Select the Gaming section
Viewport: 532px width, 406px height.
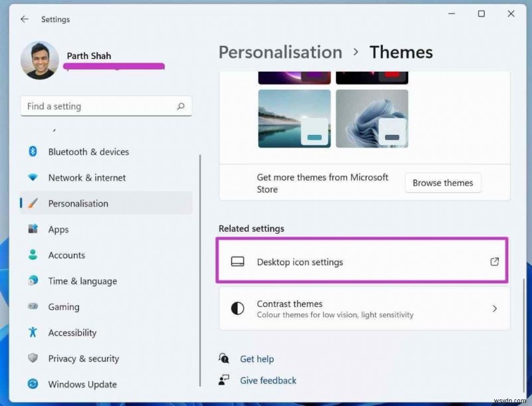click(63, 307)
